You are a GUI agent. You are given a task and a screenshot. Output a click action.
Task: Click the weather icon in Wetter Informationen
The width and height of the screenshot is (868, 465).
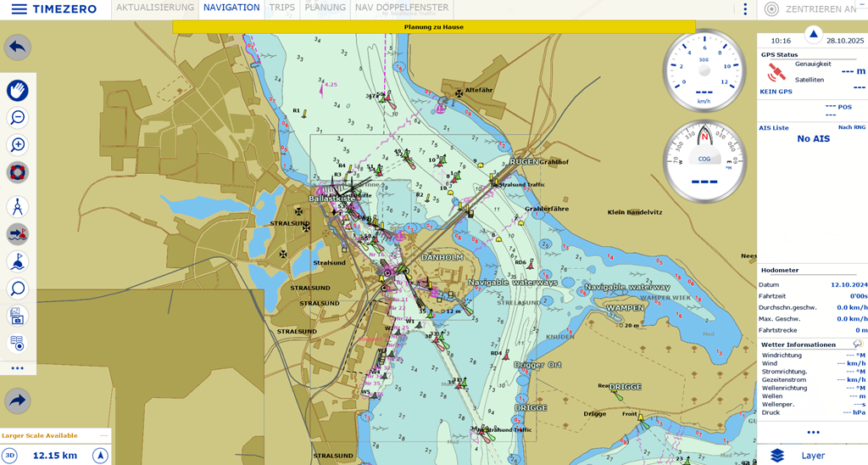(x=857, y=345)
